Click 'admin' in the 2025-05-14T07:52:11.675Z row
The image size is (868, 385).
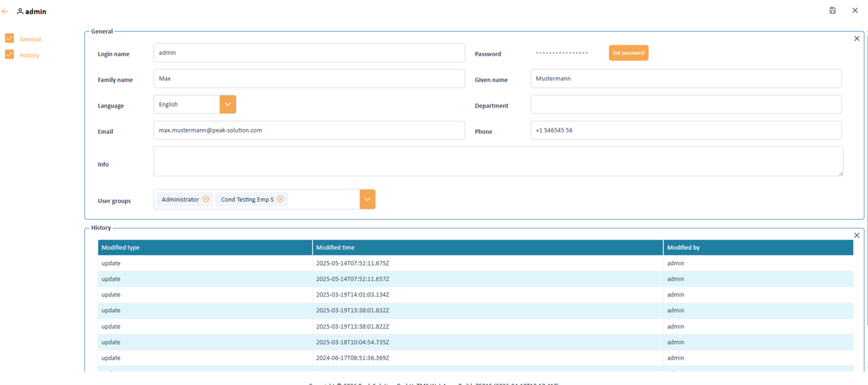pos(675,264)
